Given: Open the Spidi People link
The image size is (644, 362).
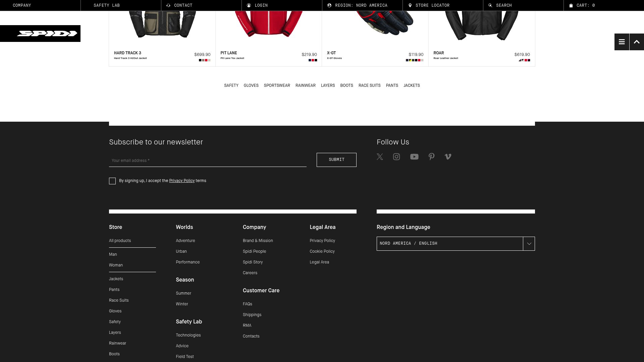Looking at the screenshot, I should (254, 251).
